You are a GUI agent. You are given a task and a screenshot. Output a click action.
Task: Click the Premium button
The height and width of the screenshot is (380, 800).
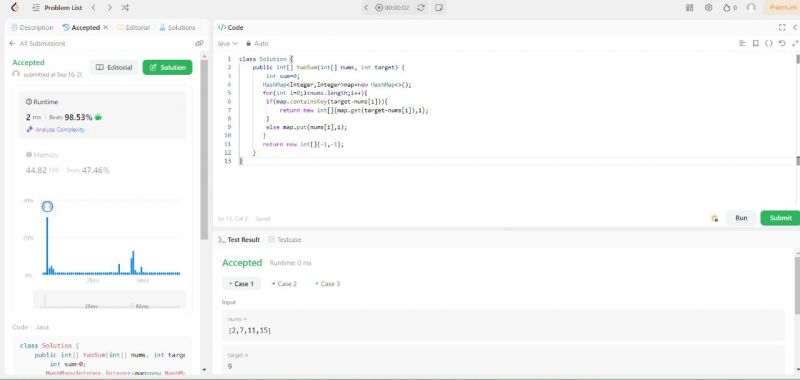tap(782, 8)
